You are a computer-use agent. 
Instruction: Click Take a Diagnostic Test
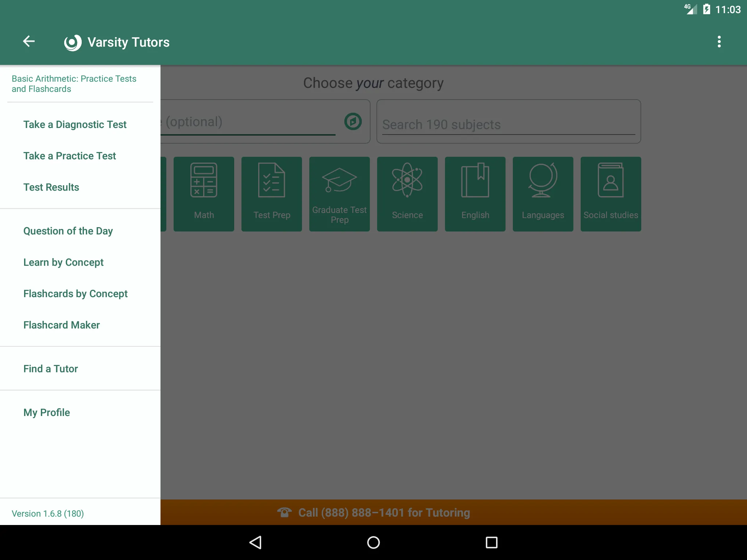click(x=75, y=124)
